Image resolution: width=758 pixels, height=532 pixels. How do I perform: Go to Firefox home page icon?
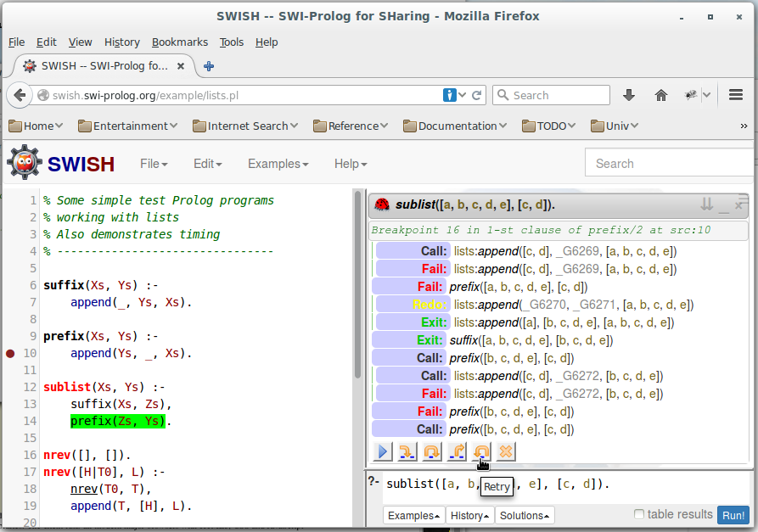[660, 95]
